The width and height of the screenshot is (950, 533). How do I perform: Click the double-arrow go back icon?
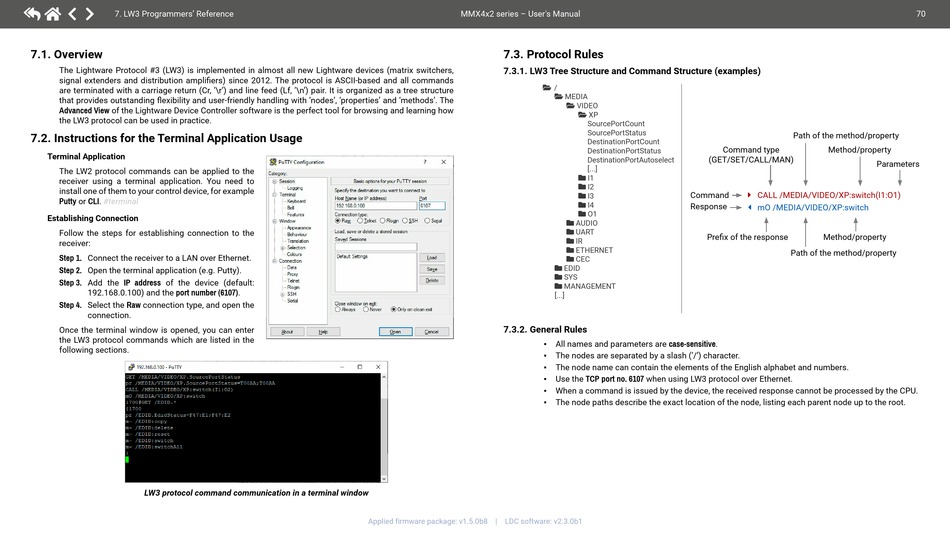pos(31,14)
